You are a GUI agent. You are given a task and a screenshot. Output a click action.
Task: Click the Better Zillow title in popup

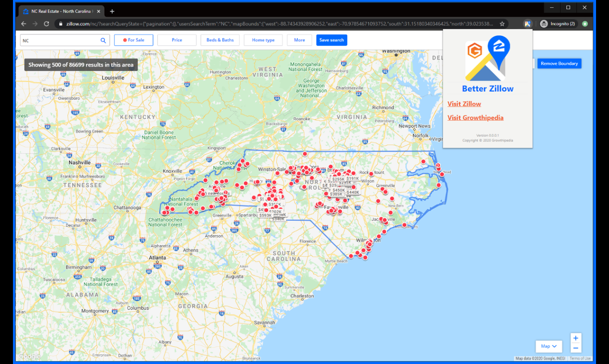[x=488, y=89]
